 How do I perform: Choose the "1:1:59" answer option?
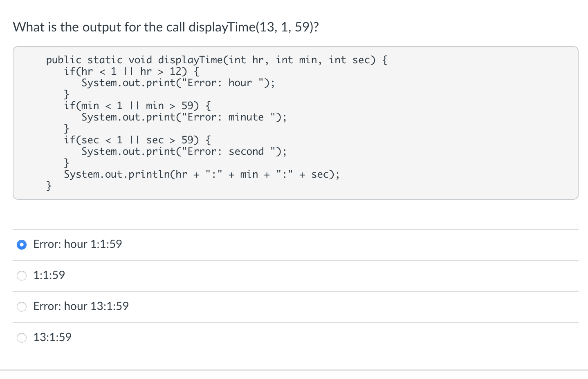click(x=22, y=276)
